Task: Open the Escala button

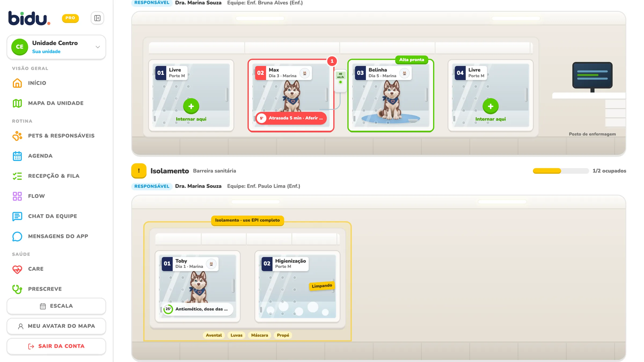Action: point(56,306)
